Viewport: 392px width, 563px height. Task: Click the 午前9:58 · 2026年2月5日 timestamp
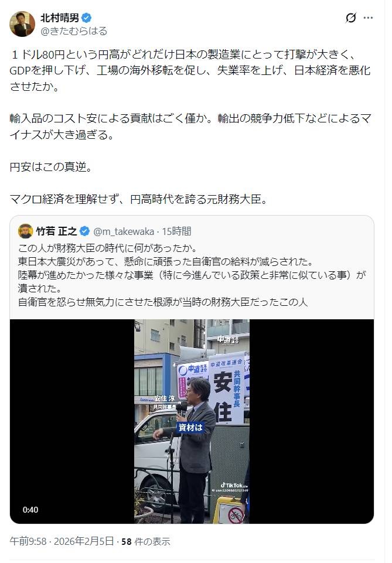click(x=62, y=541)
